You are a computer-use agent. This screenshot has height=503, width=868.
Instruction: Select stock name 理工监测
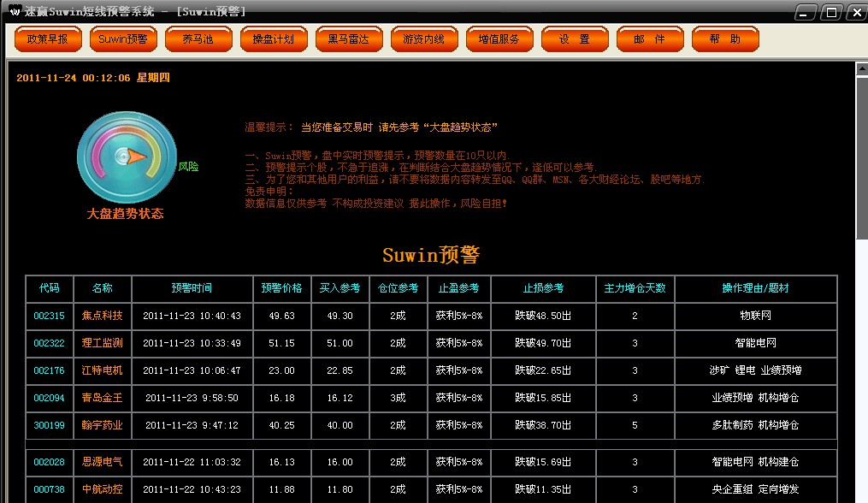click(x=103, y=343)
